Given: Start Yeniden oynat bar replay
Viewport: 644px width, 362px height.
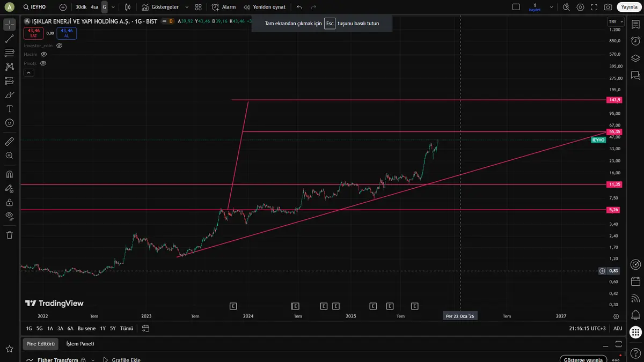Looking at the screenshot, I should coord(264,7).
